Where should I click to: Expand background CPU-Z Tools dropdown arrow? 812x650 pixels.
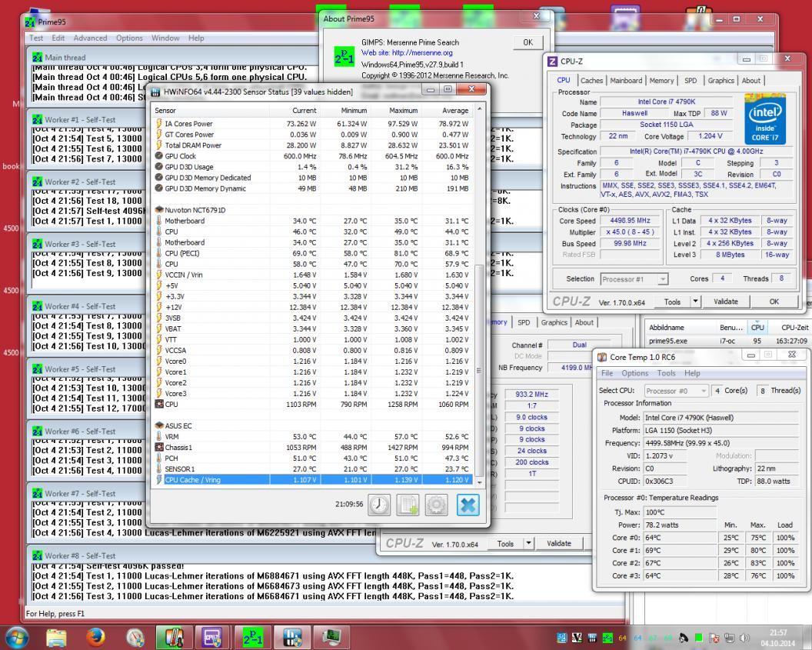coord(528,543)
